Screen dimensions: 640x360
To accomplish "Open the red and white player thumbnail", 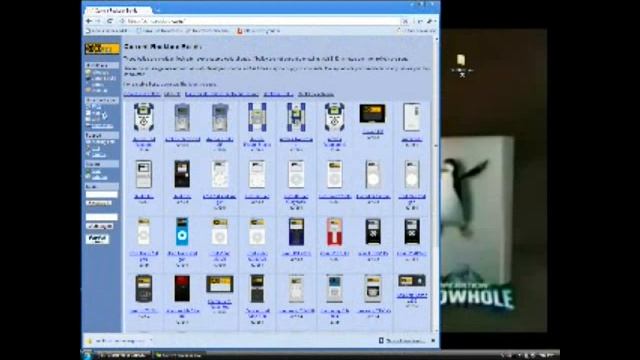I will 334,231.
